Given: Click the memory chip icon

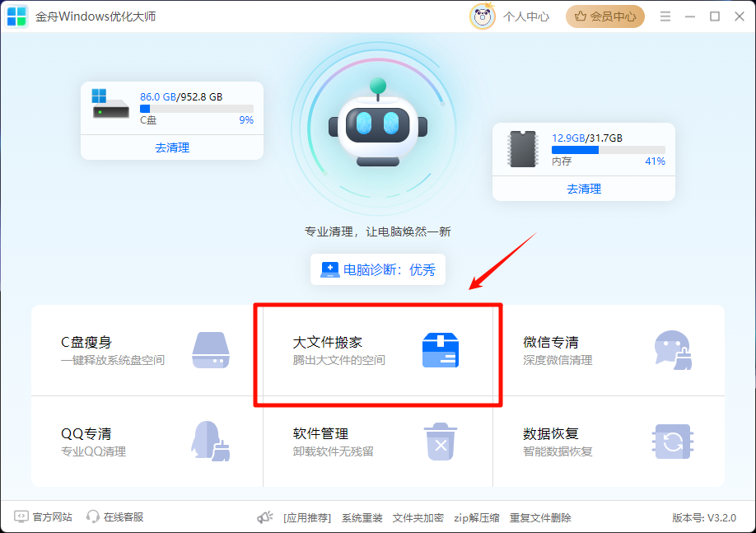Looking at the screenshot, I should [x=523, y=148].
